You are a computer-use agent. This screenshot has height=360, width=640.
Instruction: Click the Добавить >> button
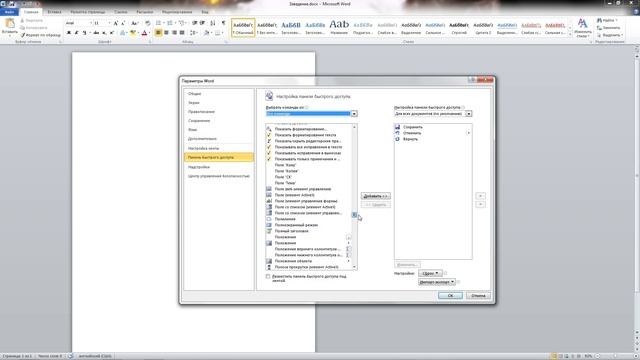pyautogui.click(x=376, y=196)
